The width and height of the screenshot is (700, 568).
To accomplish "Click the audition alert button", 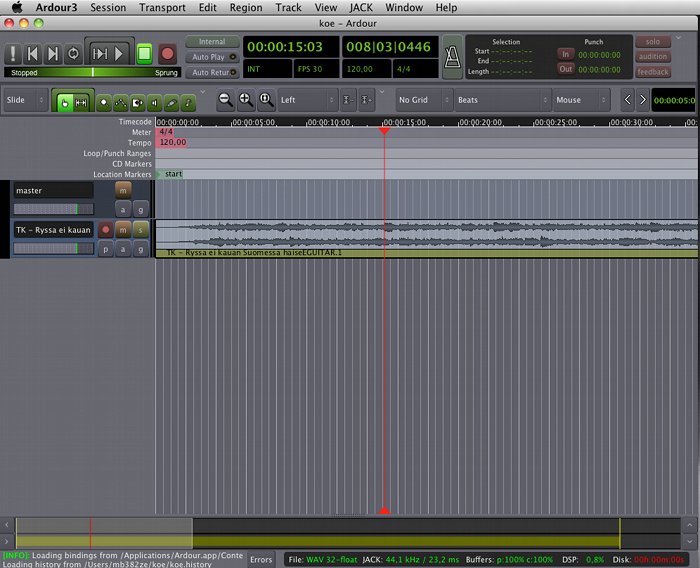I will 653,57.
